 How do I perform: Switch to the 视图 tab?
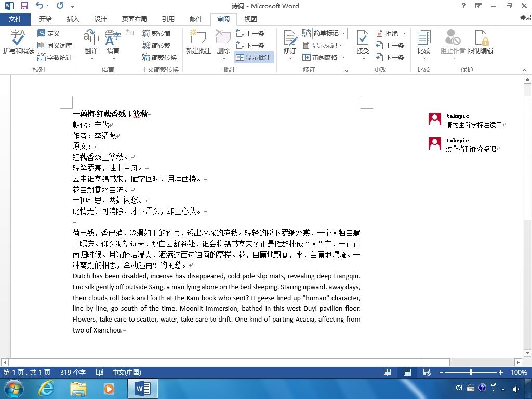click(251, 19)
